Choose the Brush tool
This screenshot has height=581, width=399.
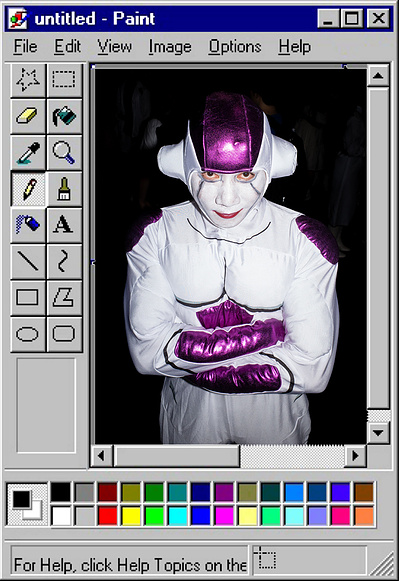pos(64,189)
